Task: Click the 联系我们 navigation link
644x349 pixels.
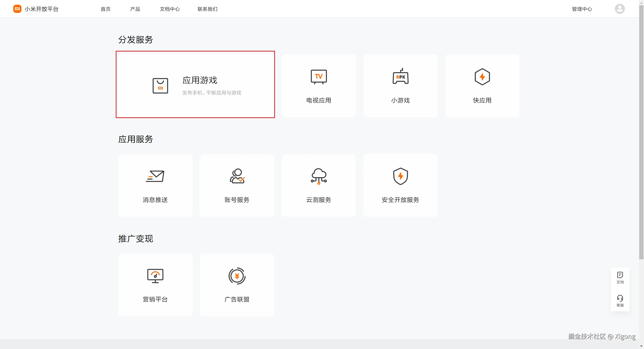Action: (x=208, y=9)
